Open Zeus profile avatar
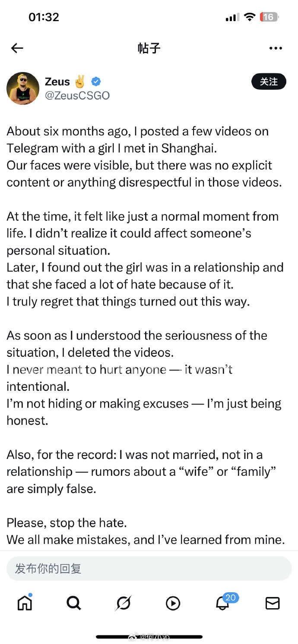This screenshot has height=644, width=298. click(23, 88)
